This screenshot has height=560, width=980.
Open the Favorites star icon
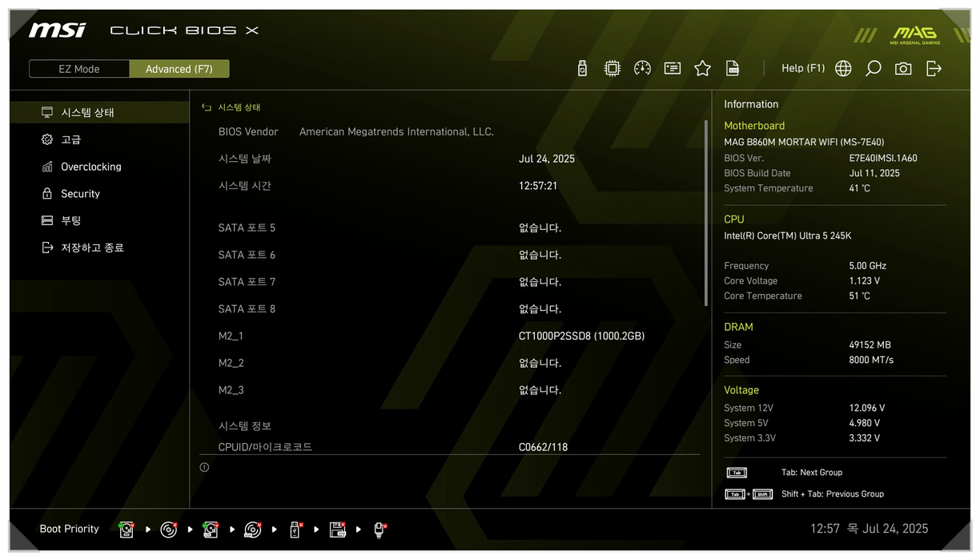point(702,69)
